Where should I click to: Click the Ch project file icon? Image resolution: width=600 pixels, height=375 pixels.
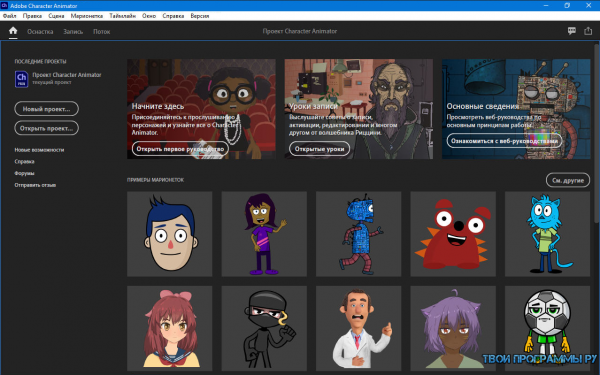click(x=21, y=79)
